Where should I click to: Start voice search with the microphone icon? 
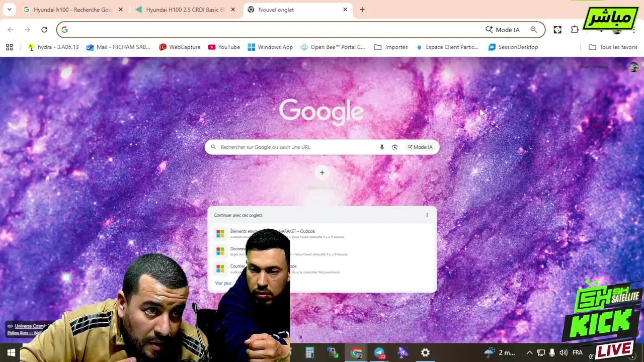click(x=382, y=147)
